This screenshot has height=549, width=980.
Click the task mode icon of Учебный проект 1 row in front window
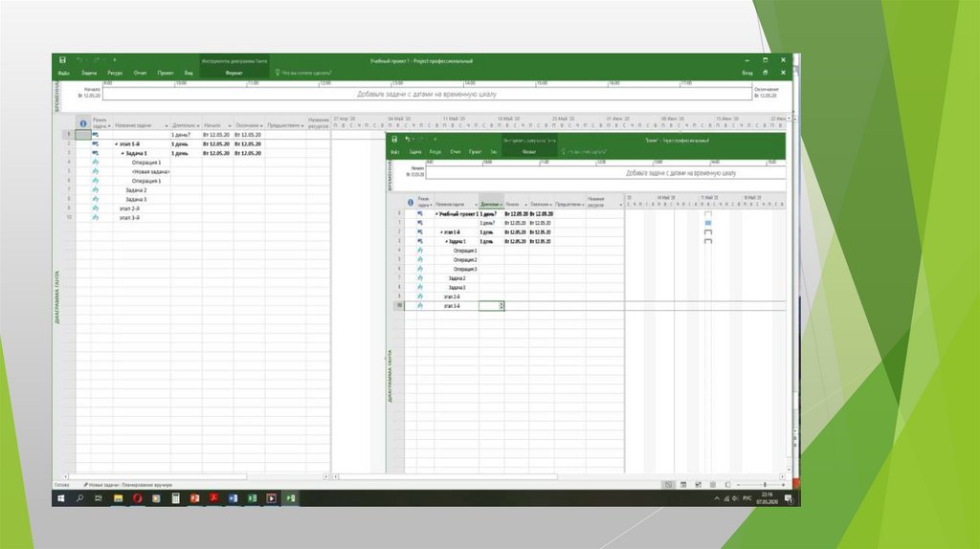[x=420, y=213]
